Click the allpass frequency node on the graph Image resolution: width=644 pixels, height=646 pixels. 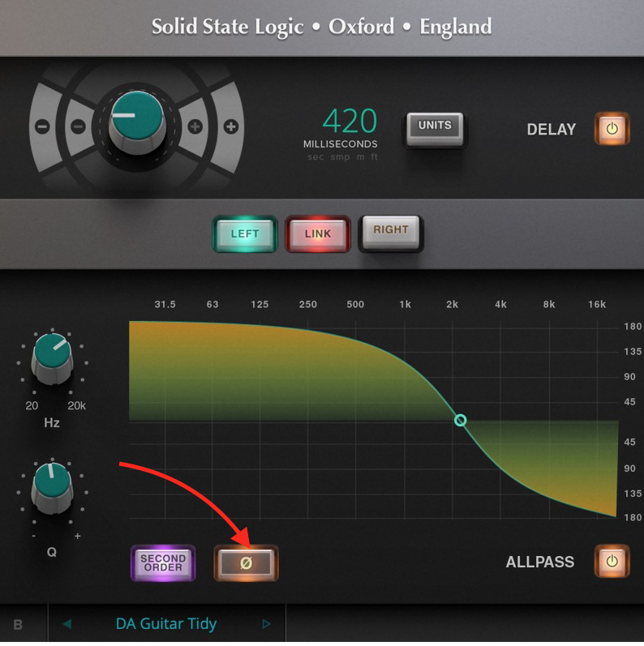pyautogui.click(x=461, y=420)
